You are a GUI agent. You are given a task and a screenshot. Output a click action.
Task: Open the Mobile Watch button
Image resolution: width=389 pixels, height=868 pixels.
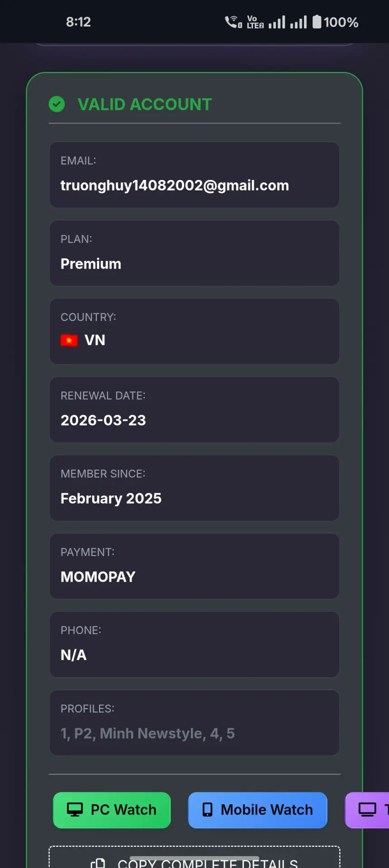click(x=257, y=810)
